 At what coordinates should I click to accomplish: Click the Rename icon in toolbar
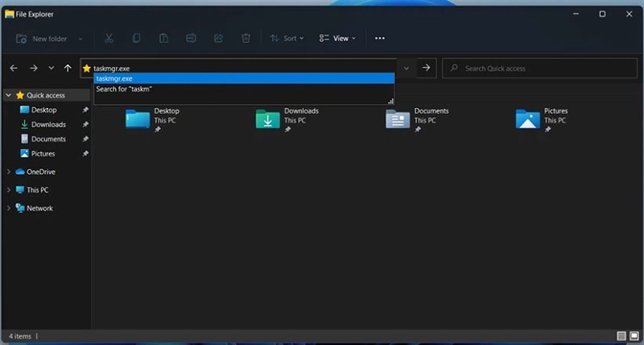click(x=191, y=38)
